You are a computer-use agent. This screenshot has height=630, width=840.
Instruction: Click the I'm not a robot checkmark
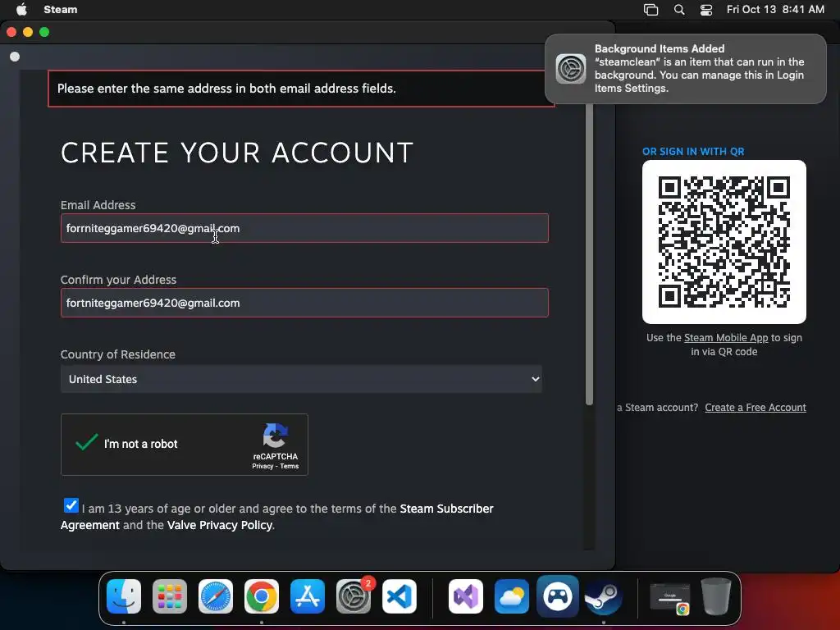pyautogui.click(x=86, y=442)
